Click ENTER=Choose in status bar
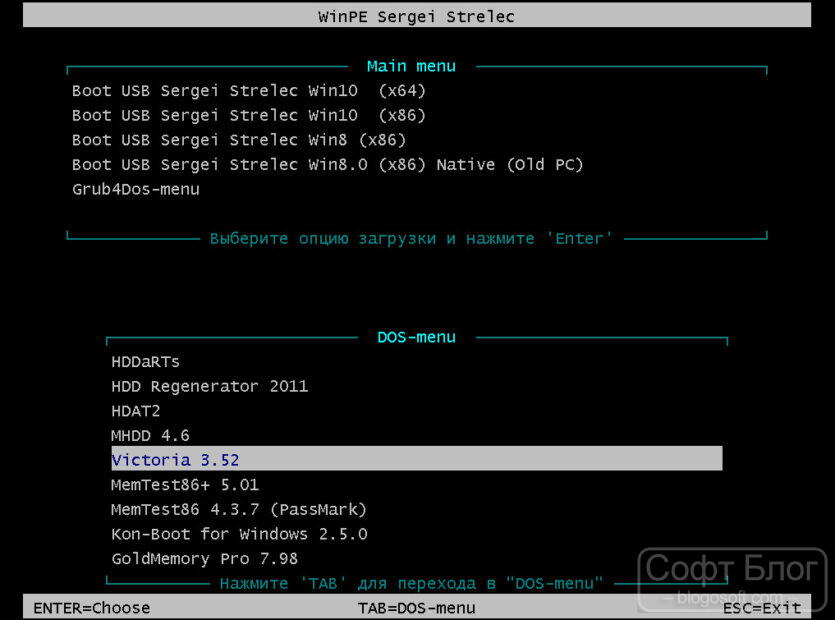835x620 pixels. [92, 608]
